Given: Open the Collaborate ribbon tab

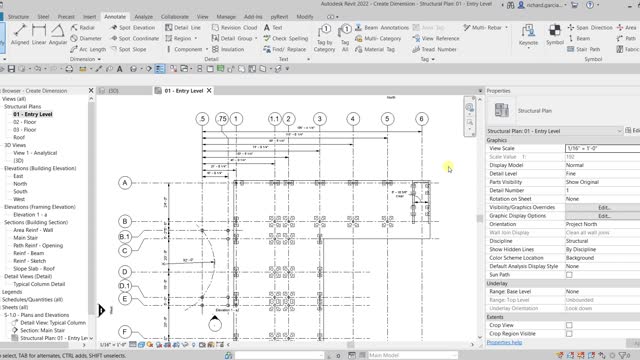Looking at the screenshot, I should [x=175, y=17].
